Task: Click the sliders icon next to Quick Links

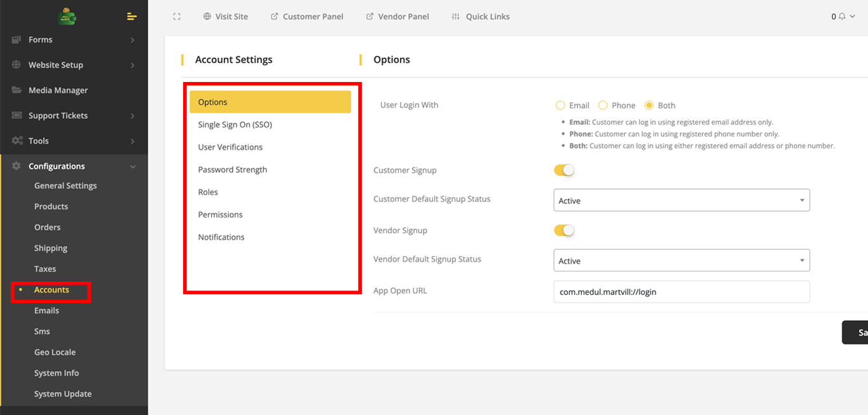Action: pyautogui.click(x=455, y=17)
